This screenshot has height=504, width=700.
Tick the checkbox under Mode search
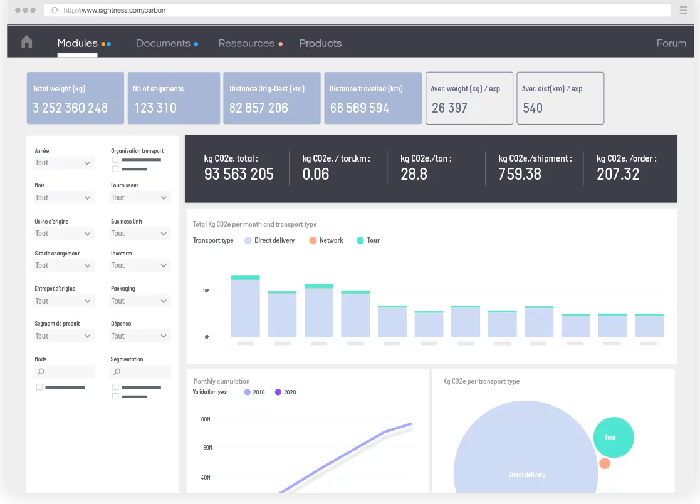click(x=39, y=387)
